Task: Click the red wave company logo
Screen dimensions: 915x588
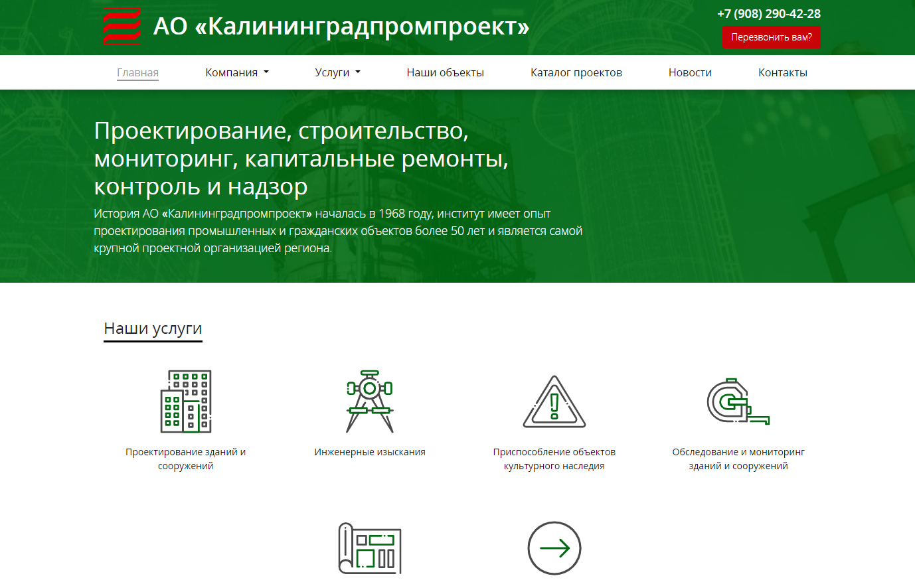Action: [x=122, y=27]
